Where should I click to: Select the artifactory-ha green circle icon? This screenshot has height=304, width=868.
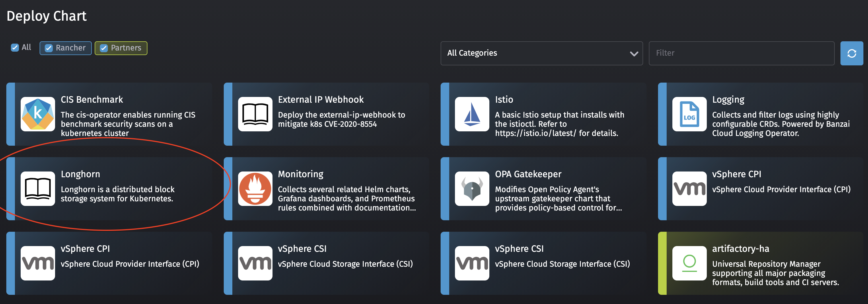(x=689, y=263)
